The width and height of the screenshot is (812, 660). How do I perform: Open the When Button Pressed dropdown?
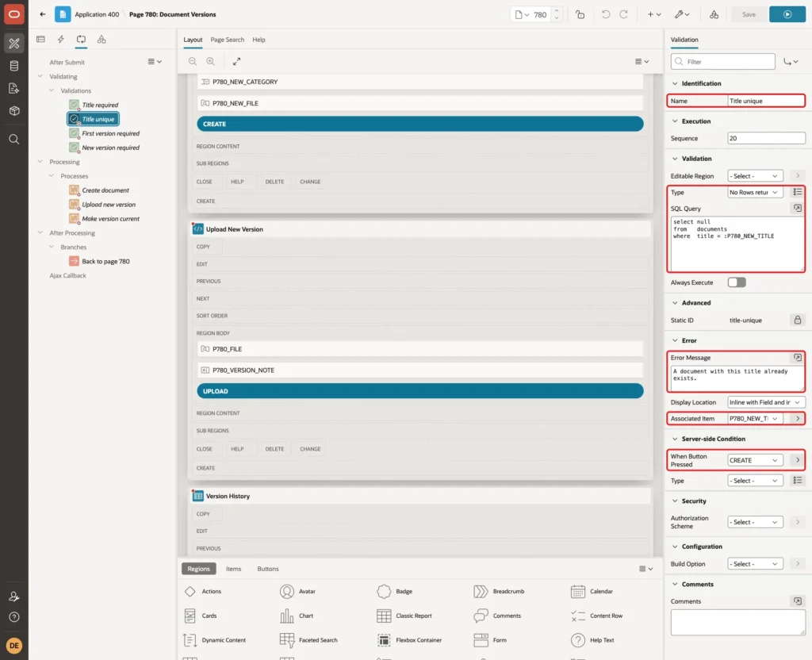pyautogui.click(x=754, y=460)
